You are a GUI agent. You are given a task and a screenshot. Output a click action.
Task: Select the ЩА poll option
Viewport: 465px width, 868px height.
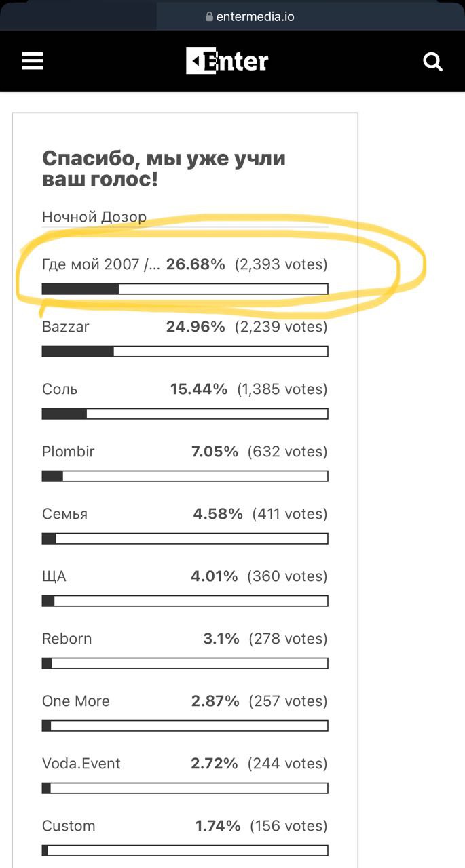click(x=54, y=576)
